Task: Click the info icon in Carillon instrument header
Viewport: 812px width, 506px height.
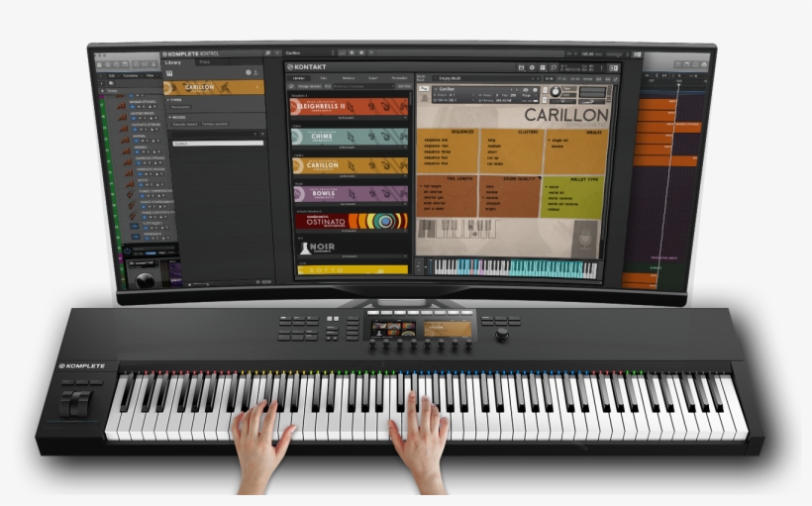Action: click(x=536, y=89)
